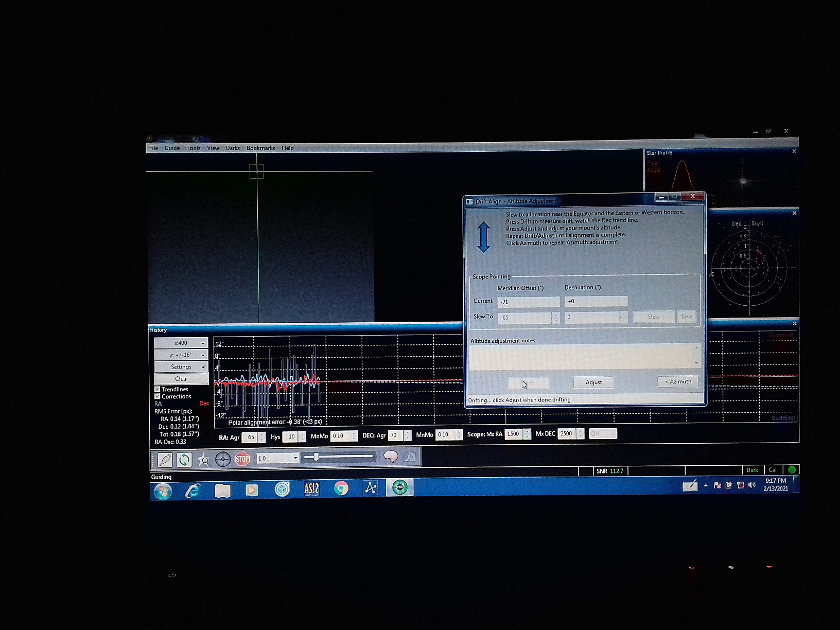Adjust the Mx RA spinner arrows
The image size is (840, 630).
pos(527,434)
